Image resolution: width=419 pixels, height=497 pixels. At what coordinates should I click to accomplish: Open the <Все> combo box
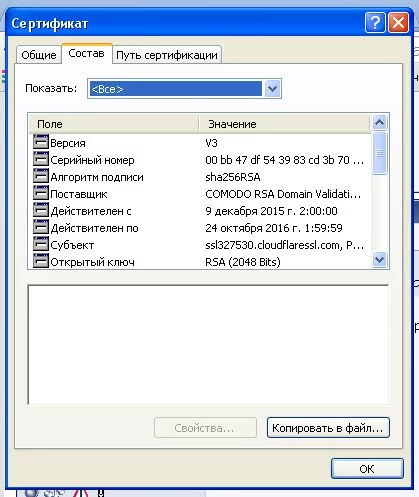(184, 89)
